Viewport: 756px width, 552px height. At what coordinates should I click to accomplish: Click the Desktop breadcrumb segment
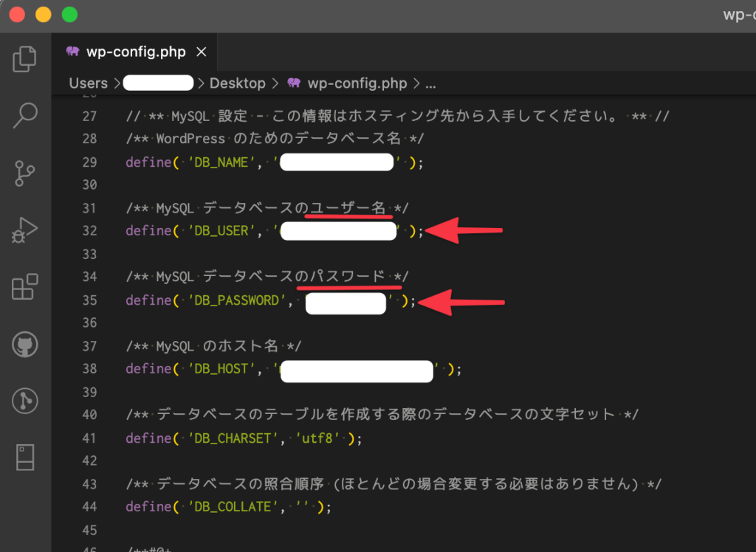[x=238, y=83]
